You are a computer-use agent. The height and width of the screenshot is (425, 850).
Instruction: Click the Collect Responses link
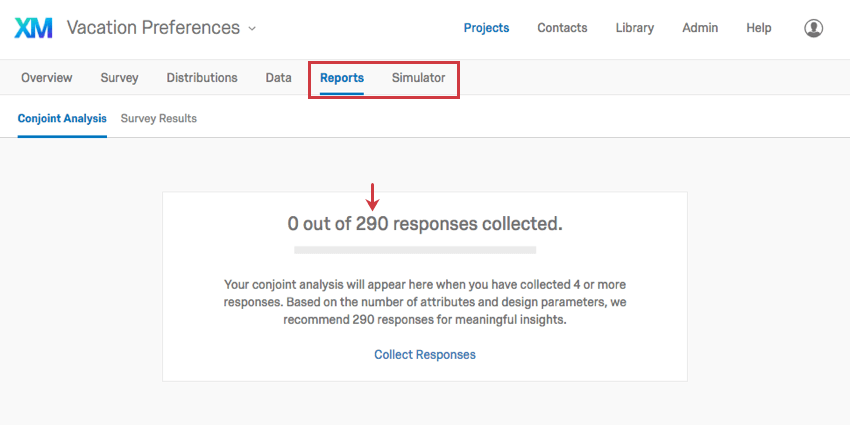(x=425, y=354)
